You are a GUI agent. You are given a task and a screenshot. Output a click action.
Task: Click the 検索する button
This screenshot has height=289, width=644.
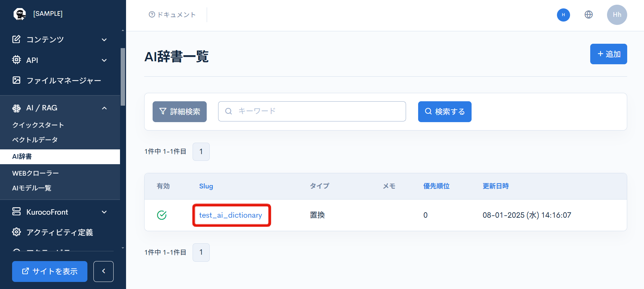point(445,112)
